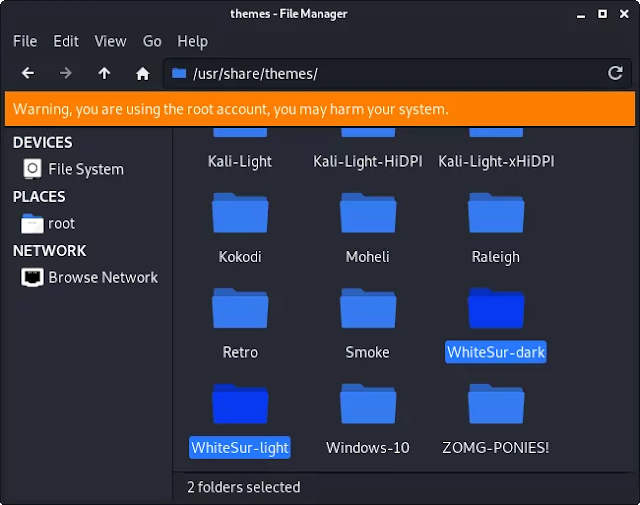Close the File Manager window
The width and height of the screenshot is (640, 505).
coord(624,14)
